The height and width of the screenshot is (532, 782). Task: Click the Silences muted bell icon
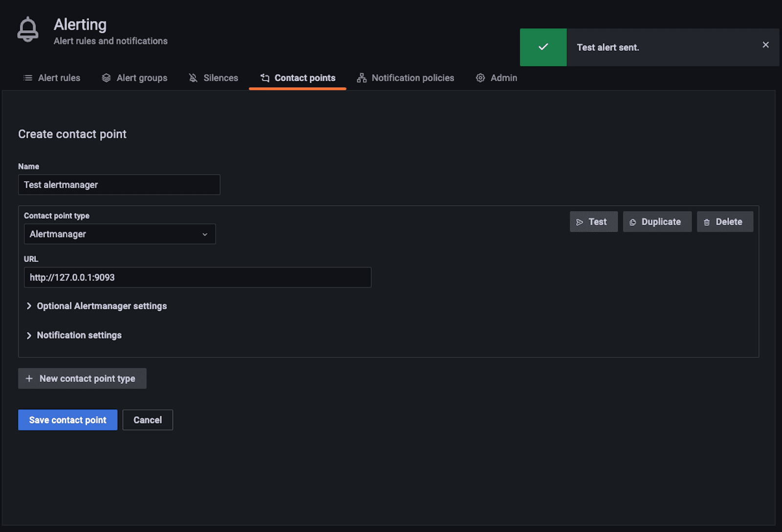click(x=193, y=78)
